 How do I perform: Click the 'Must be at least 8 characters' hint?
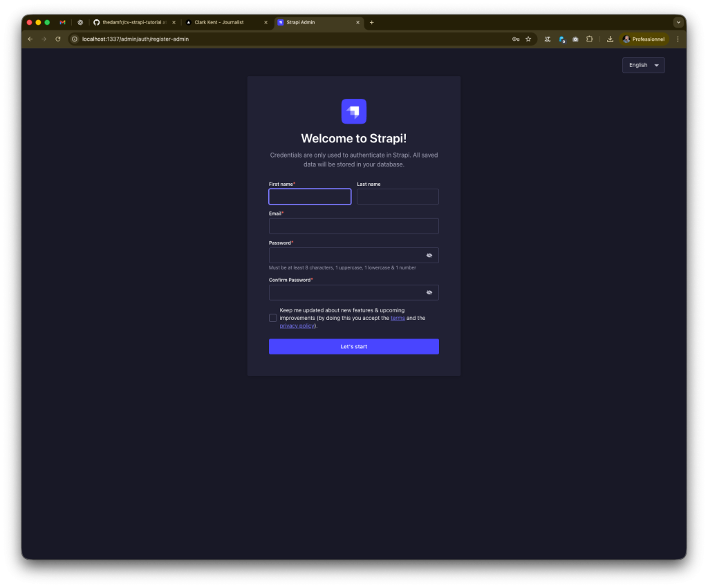click(342, 267)
